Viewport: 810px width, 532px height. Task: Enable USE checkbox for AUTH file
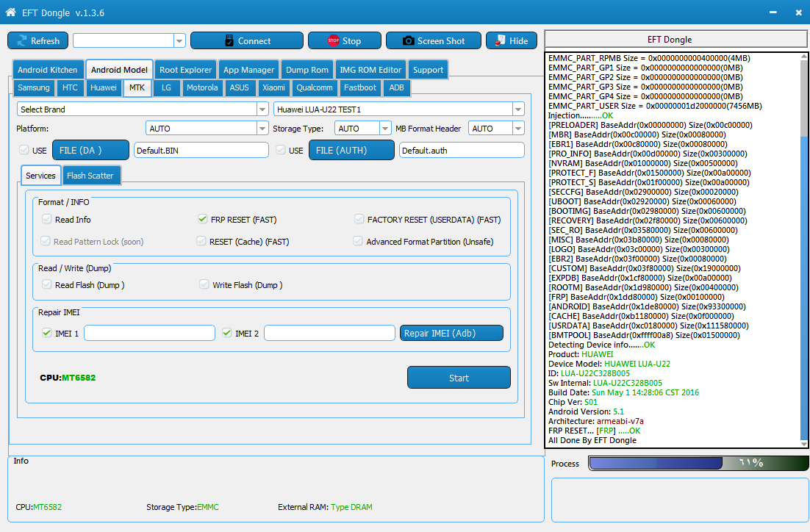(281, 150)
